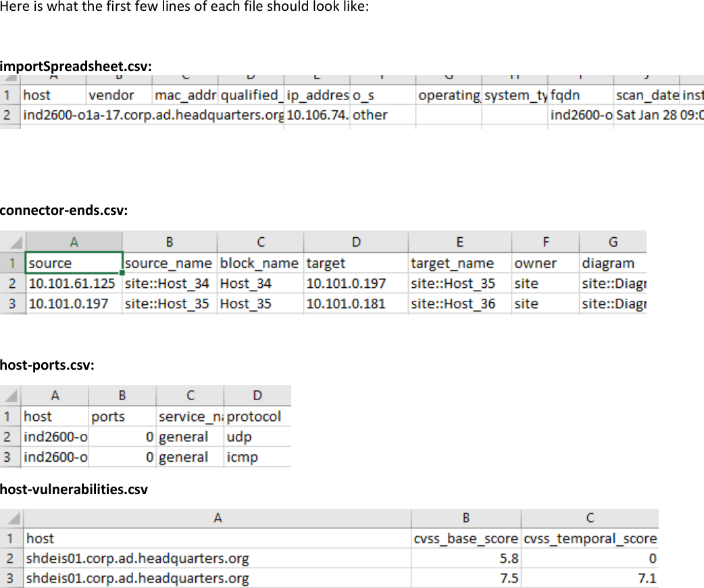Screen dimensions: 704x588
Task: Click the select-all corner triangle in connector-ends table
Action: pos(14,241)
